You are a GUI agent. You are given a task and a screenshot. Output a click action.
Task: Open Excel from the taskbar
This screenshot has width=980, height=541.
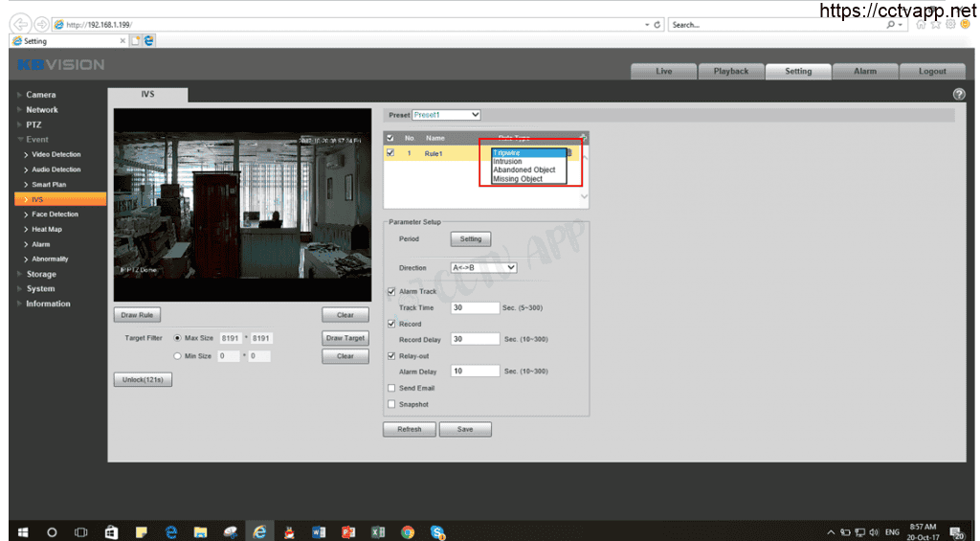[x=378, y=531]
